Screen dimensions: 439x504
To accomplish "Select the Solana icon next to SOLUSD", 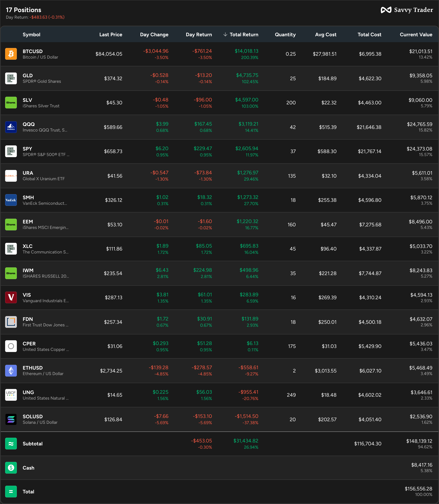I will [x=11, y=419].
